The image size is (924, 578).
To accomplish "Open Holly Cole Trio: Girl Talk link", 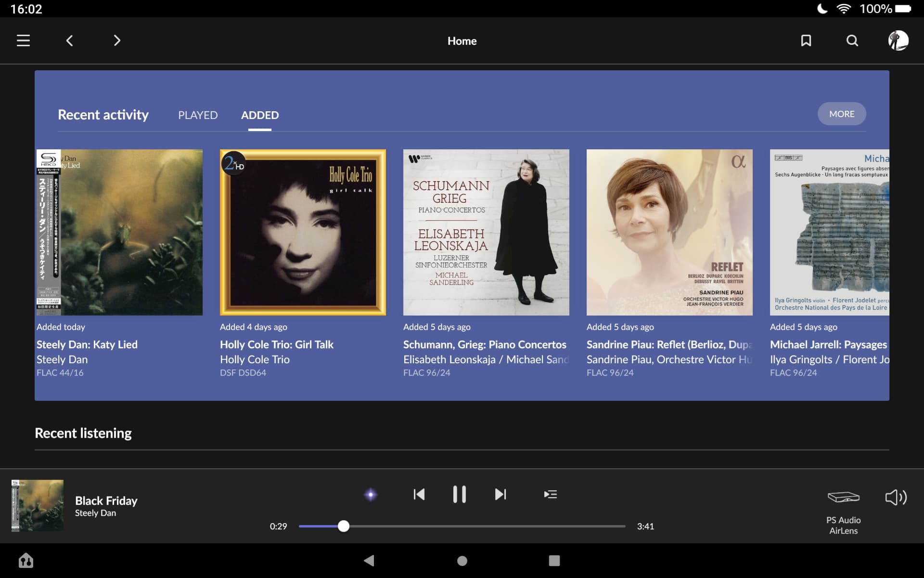I will coord(276,345).
